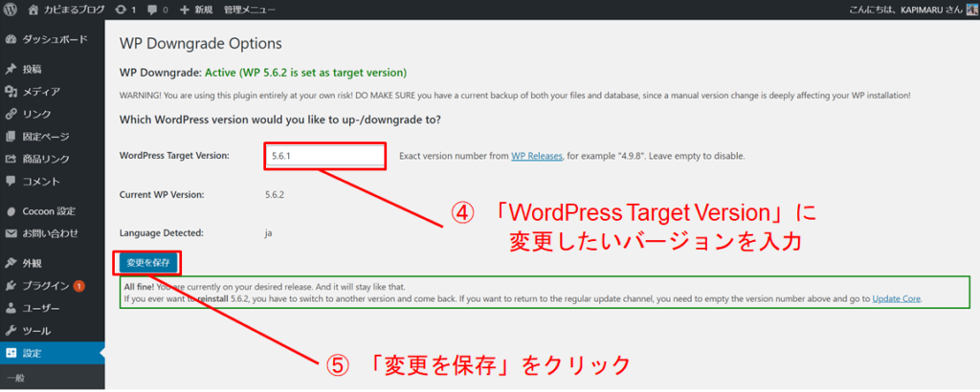Open the 一般 general settings submenu
Image resolution: width=980 pixels, height=392 pixels.
[14, 379]
